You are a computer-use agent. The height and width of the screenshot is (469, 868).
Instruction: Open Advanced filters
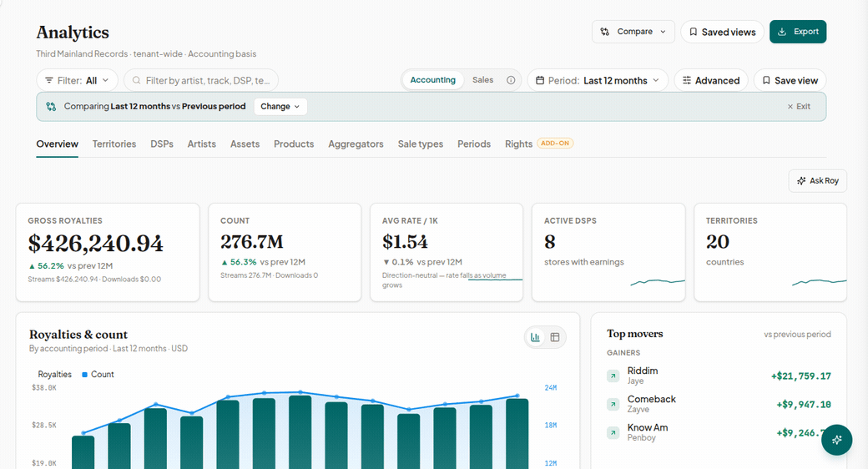(711, 80)
